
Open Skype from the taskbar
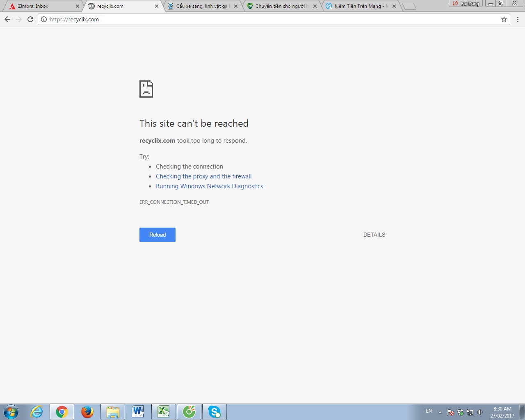coord(215,412)
